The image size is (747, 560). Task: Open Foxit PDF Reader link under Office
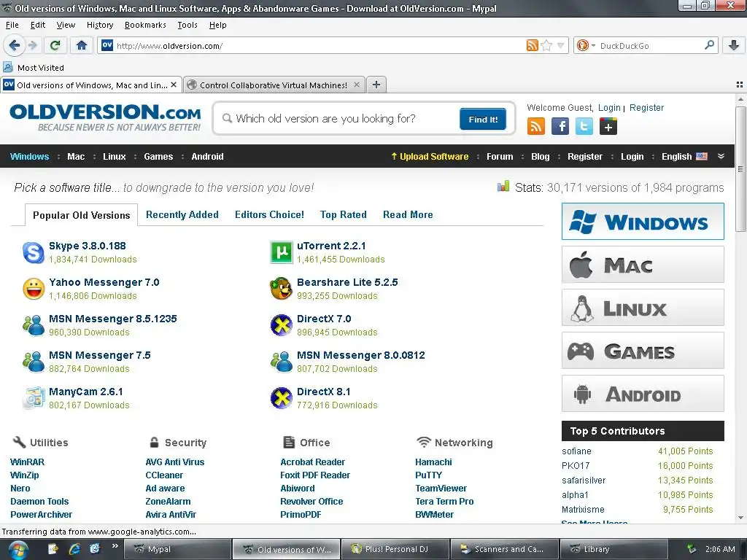tap(315, 475)
